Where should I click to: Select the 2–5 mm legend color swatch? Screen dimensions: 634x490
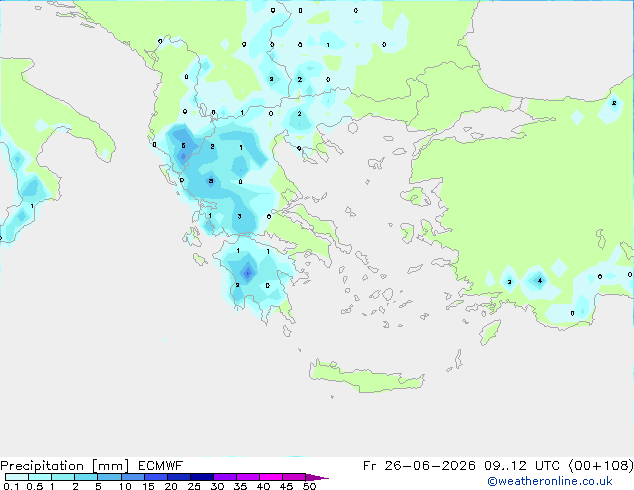point(86,477)
